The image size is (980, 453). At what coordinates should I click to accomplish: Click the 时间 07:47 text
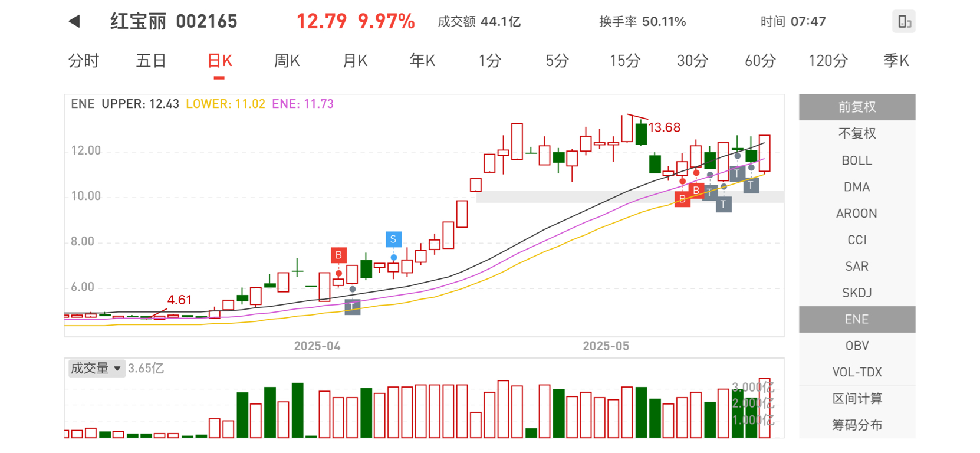[x=793, y=22]
